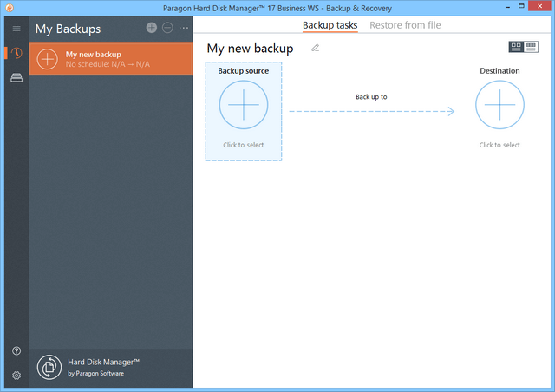Expand the three-dots more options menu

coord(183,28)
